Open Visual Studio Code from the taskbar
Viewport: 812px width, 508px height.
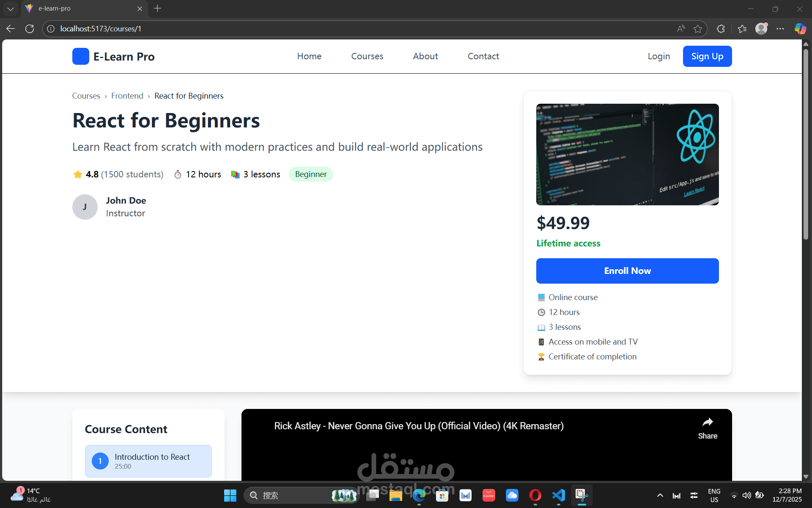(x=558, y=495)
